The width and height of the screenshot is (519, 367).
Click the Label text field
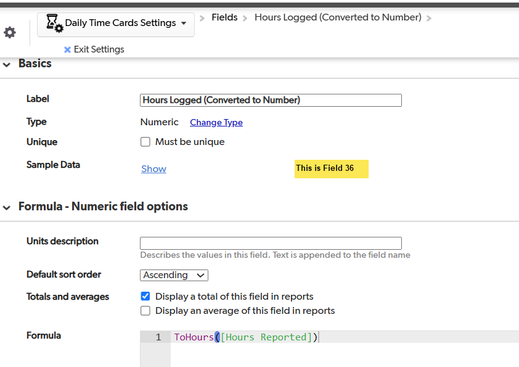[271, 100]
